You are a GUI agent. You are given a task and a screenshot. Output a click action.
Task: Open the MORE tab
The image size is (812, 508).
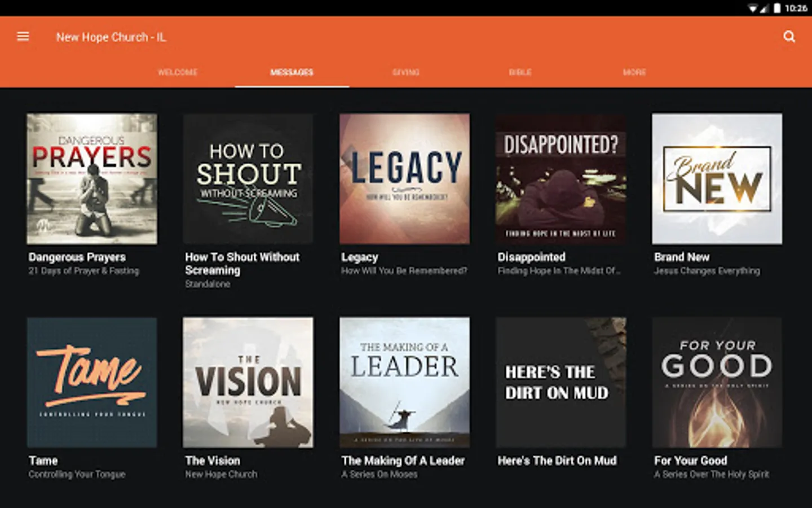pos(634,72)
